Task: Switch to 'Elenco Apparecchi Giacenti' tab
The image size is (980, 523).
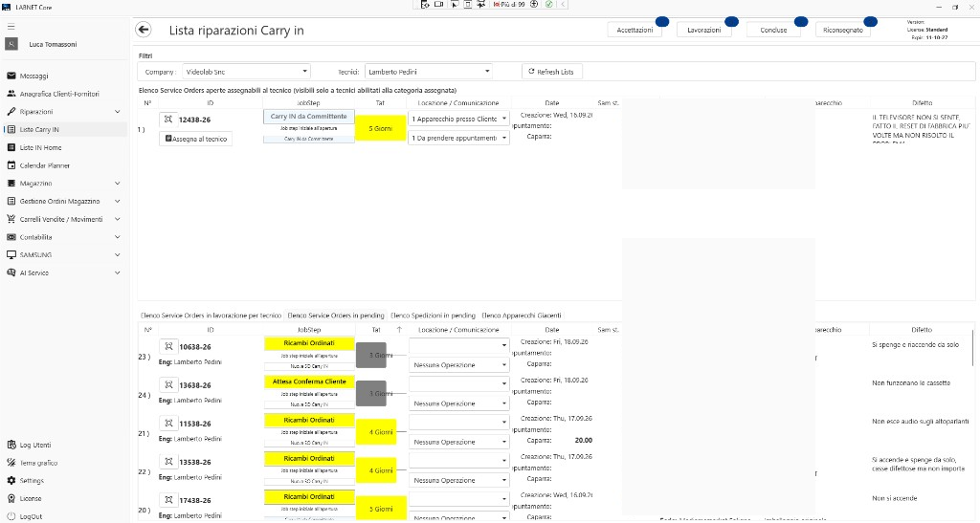Action: point(522,316)
